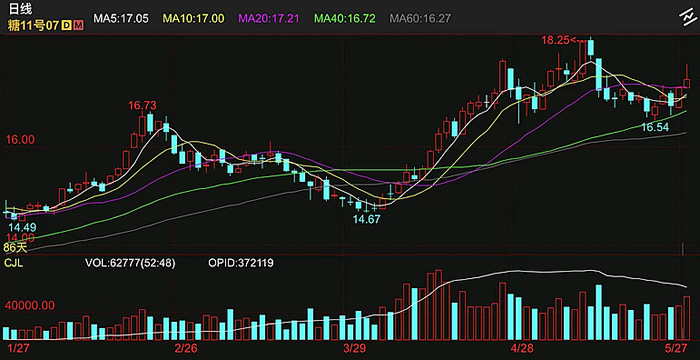The height and width of the screenshot is (360, 700).
Task: Click the CJL indicator label
Action: pyautogui.click(x=14, y=263)
